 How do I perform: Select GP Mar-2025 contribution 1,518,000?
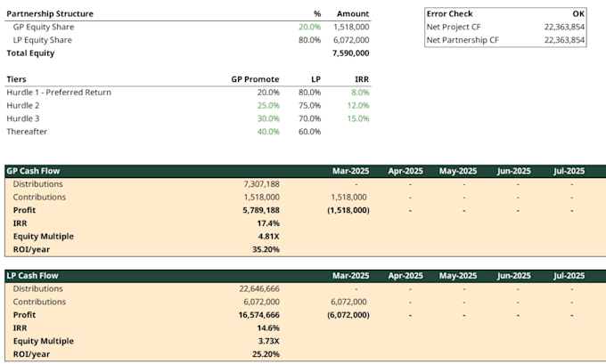point(348,198)
